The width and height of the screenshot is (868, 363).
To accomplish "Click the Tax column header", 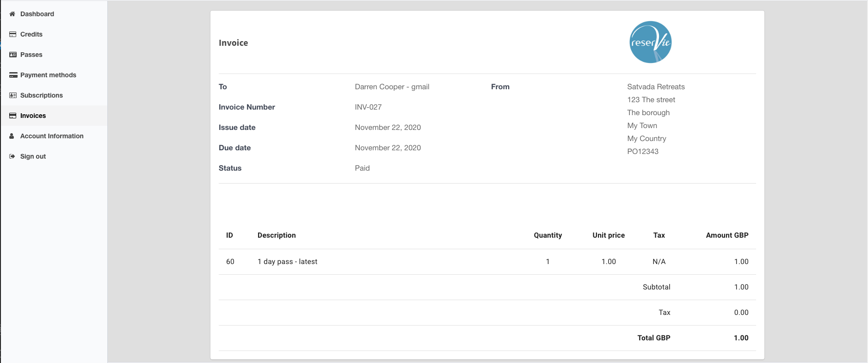I will 659,235.
